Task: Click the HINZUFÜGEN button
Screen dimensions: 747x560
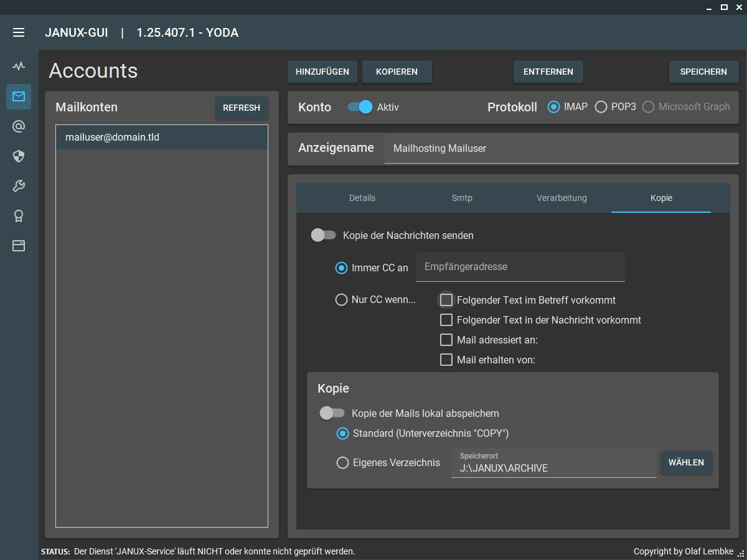Action: pyautogui.click(x=322, y=72)
